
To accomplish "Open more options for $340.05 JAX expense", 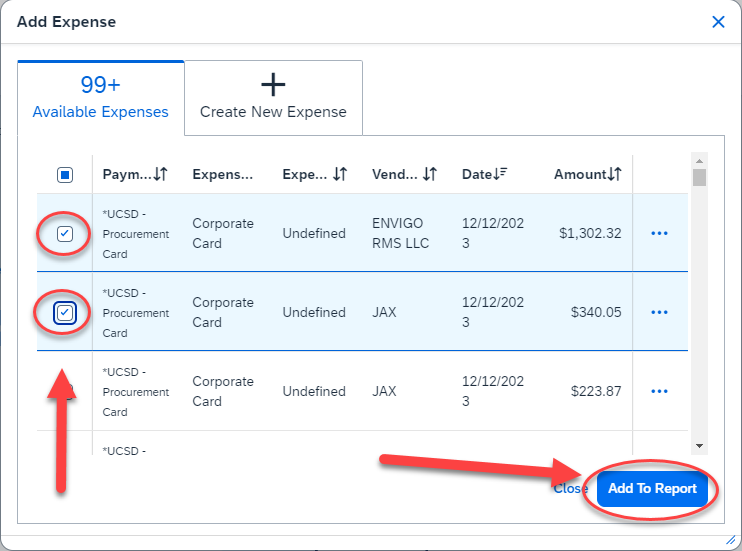I will click(x=659, y=312).
